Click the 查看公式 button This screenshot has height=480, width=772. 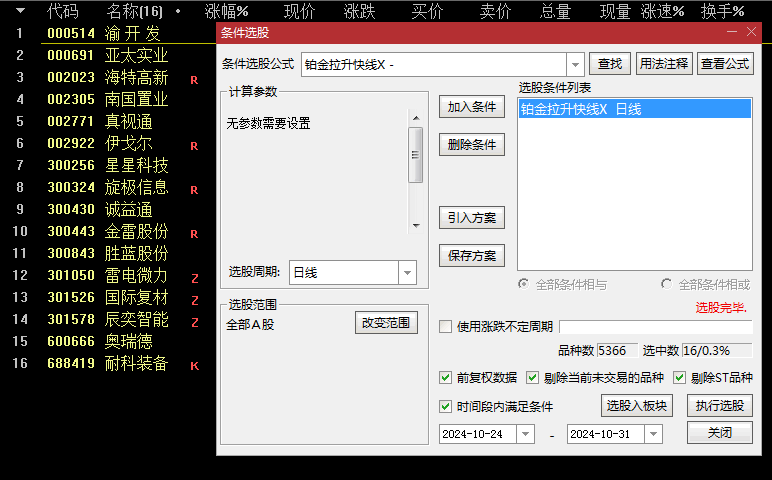pyautogui.click(x=725, y=64)
